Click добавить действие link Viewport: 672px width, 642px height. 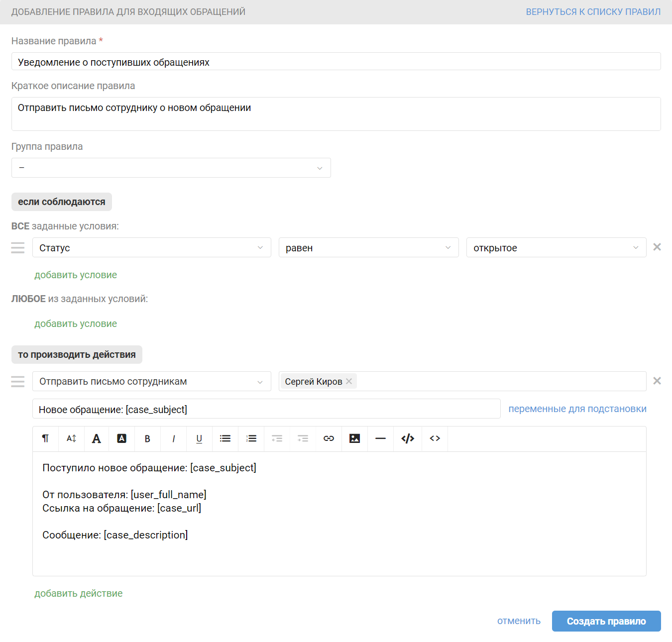pyautogui.click(x=79, y=593)
